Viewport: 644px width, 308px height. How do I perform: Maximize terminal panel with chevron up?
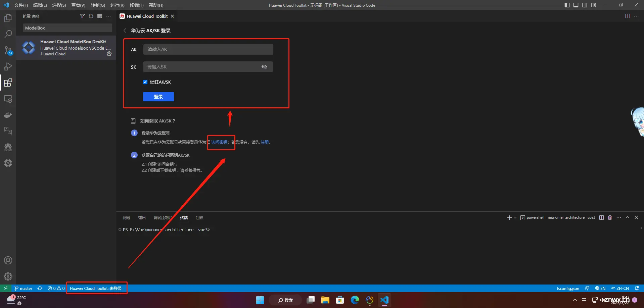click(x=628, y=218)
